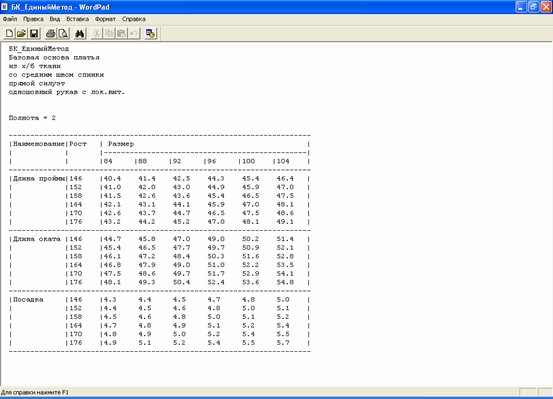Open Print Preview icon

(x=63, y=34)
